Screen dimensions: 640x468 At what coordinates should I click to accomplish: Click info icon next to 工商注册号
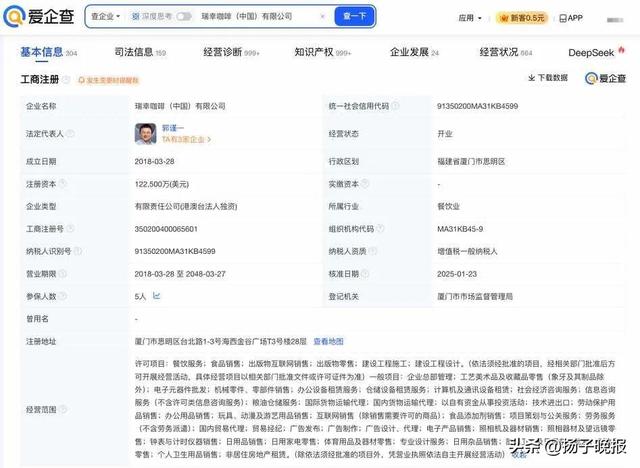coord(71,228)
